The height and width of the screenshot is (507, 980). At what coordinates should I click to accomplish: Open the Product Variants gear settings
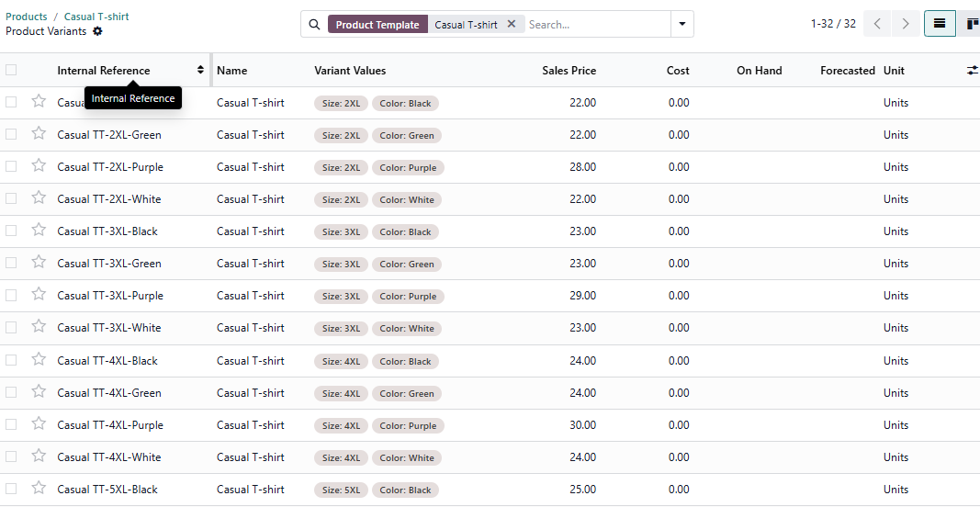point(97,31)
